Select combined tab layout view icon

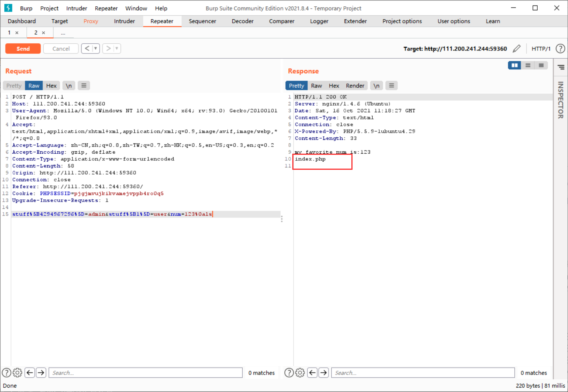pos(541,65)
